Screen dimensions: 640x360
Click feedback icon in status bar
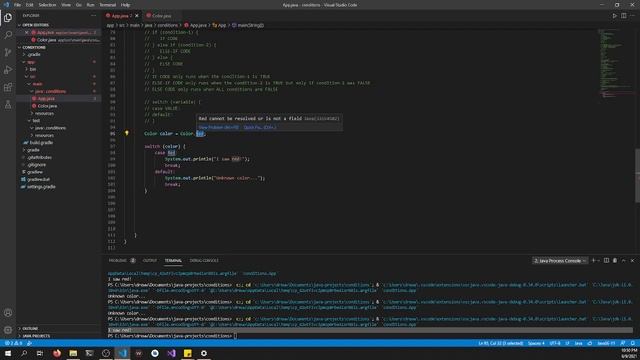623,343
